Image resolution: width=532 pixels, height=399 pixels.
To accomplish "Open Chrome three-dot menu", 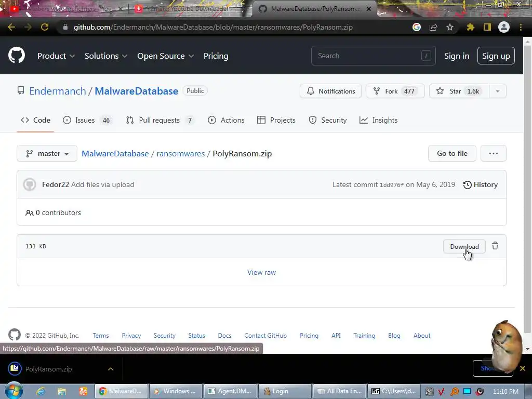I will pyautogui.click(x=521, y=27).
